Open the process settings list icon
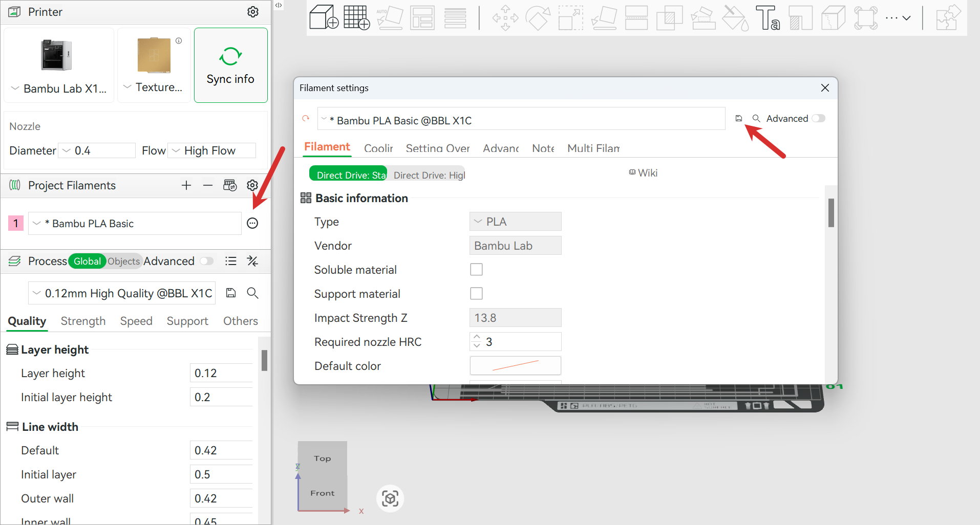 coord(231,261)
